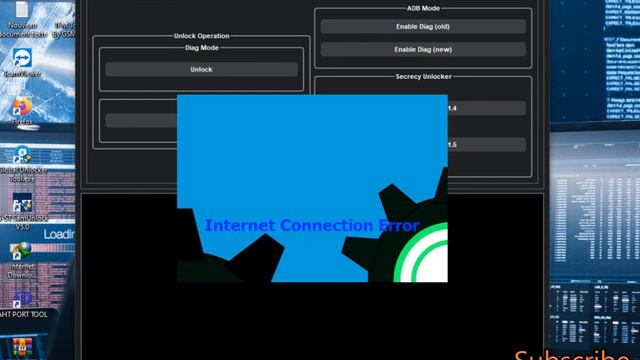Open the WinRAR books icon on desktop
This screenshot has height=360, width=640.
tap(22, 347)
